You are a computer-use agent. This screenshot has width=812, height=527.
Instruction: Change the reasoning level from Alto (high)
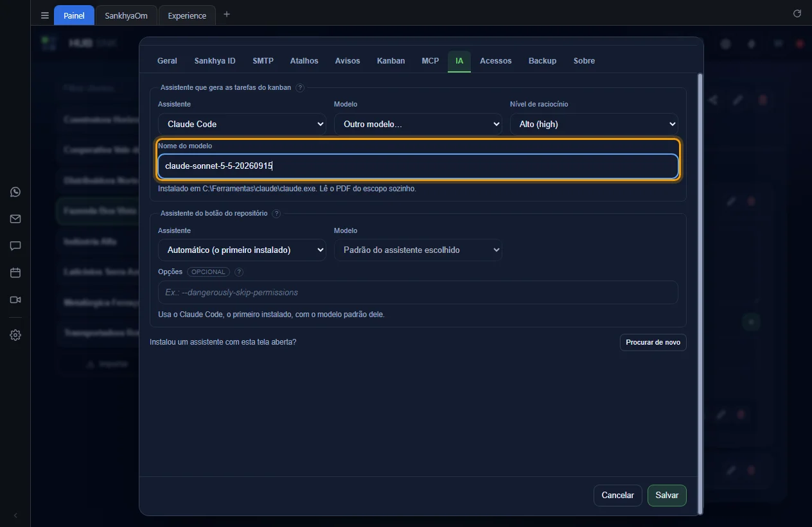coord(594,124)
